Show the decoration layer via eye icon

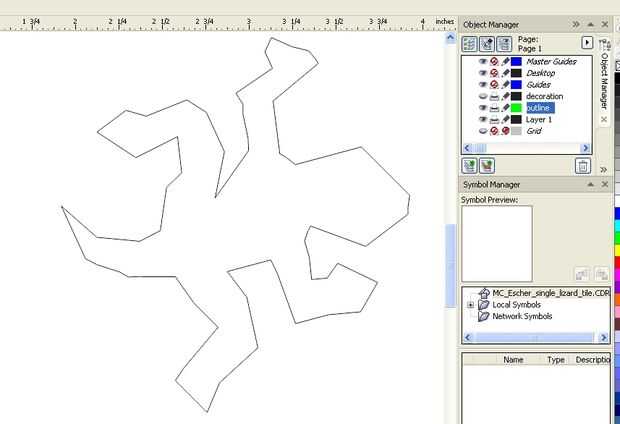pyautogui.click(x=482, y=96)
